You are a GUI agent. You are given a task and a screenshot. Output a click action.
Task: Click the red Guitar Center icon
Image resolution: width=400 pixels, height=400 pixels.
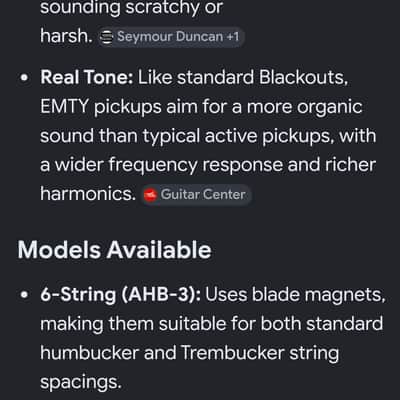point(150,195)
